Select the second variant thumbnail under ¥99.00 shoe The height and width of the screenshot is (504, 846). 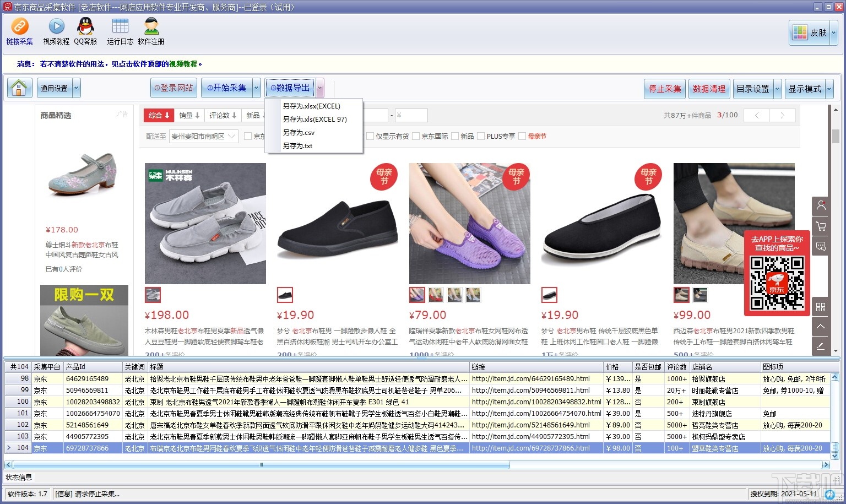pos(700,295)
